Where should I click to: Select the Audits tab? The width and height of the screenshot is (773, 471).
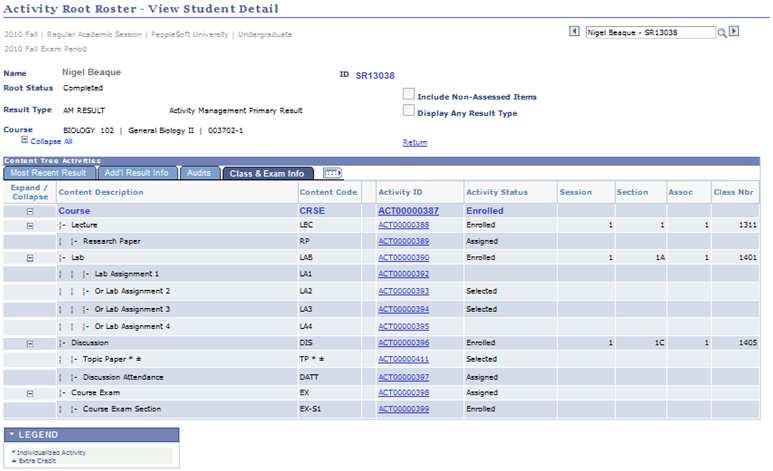[199, 173]
